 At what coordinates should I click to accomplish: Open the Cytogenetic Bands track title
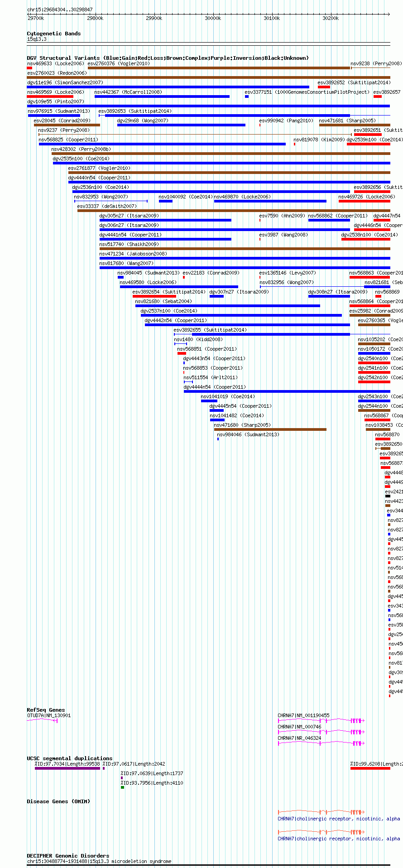pyautogui.click(x=54, y=34)
